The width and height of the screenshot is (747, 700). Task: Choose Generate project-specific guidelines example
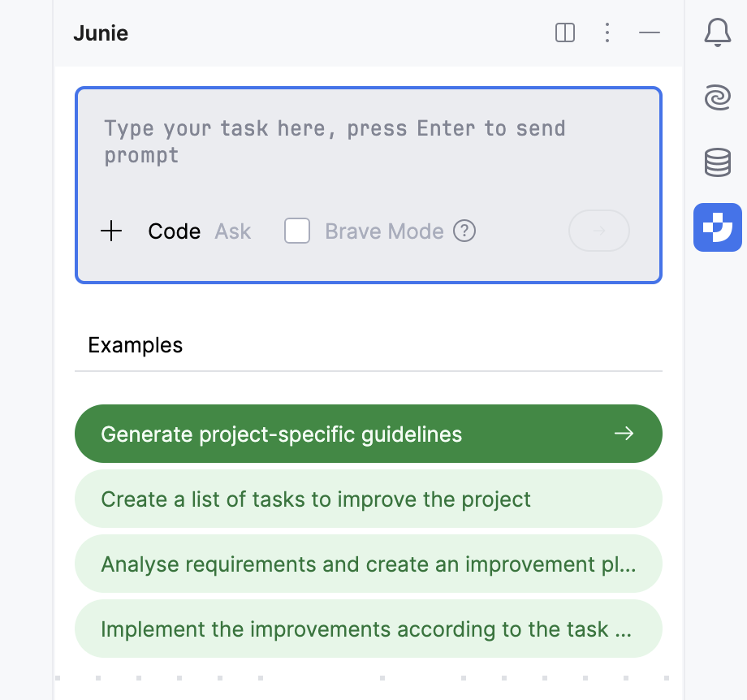pos(369,434)
